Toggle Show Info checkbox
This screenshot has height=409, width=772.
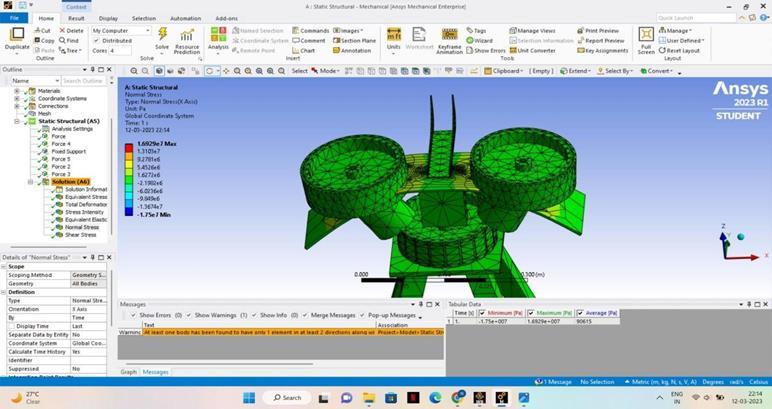coord(254,315)
